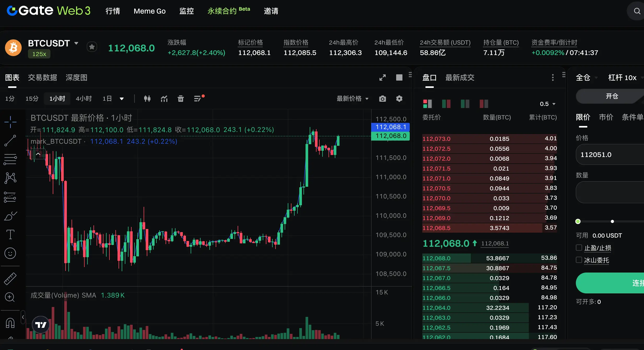The height and width of the screenshot is (350, 644).
Task: Switch to the 最新成交 tab
Action: (460, 77)
